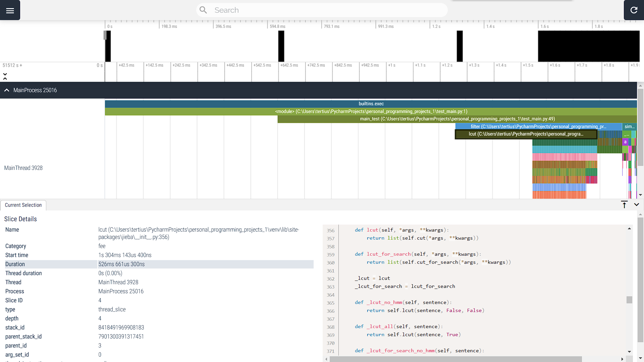Viewport: 644px width, 362px height.
Task: Select the builtins.exec slice
Action: pos(371,104)
